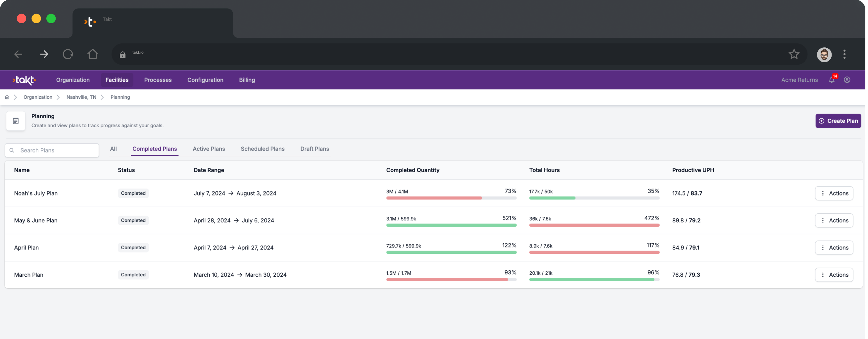Image resolution: width=868 pixels, height=339 pixels.
Task: Open the Configuration menu item
Action: coord(205,80)
